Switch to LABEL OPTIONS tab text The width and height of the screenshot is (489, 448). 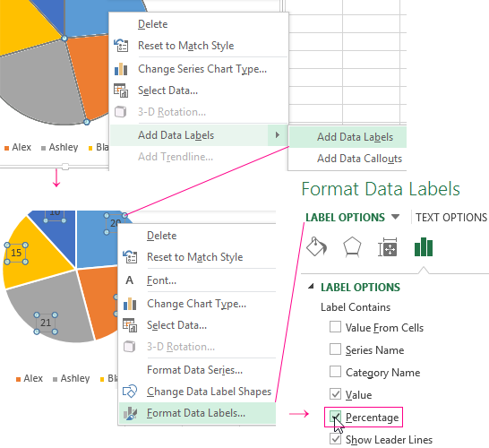tap(345, 217)
